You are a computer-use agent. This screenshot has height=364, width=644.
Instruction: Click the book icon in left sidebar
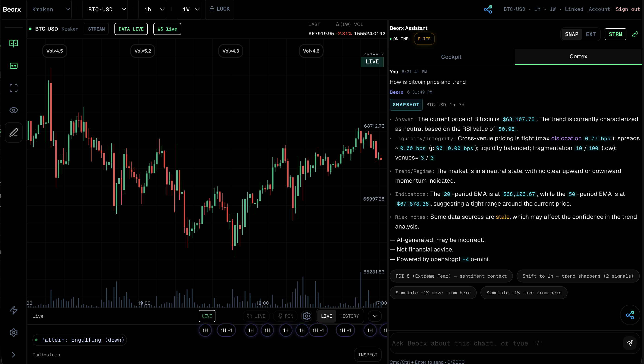point(13,43)
